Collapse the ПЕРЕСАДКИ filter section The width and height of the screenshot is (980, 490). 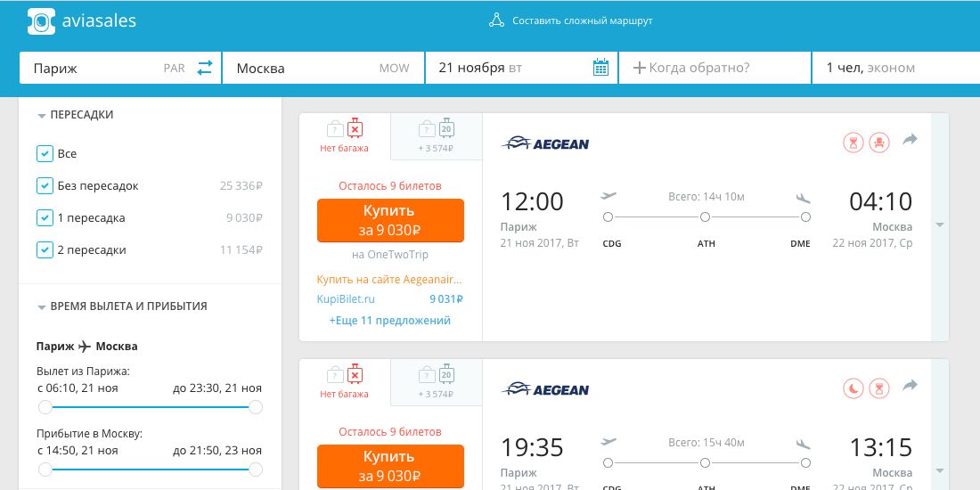42,116
